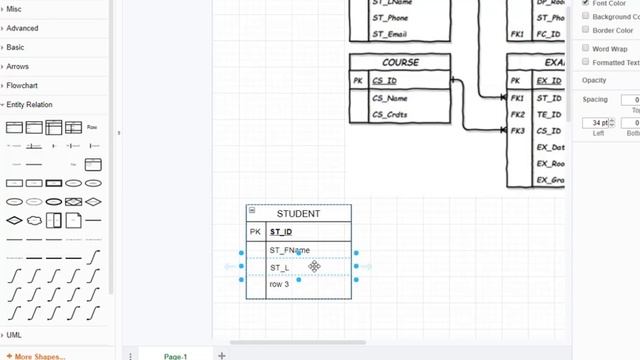Click the right connection arrow of selected row

[367, 267]
